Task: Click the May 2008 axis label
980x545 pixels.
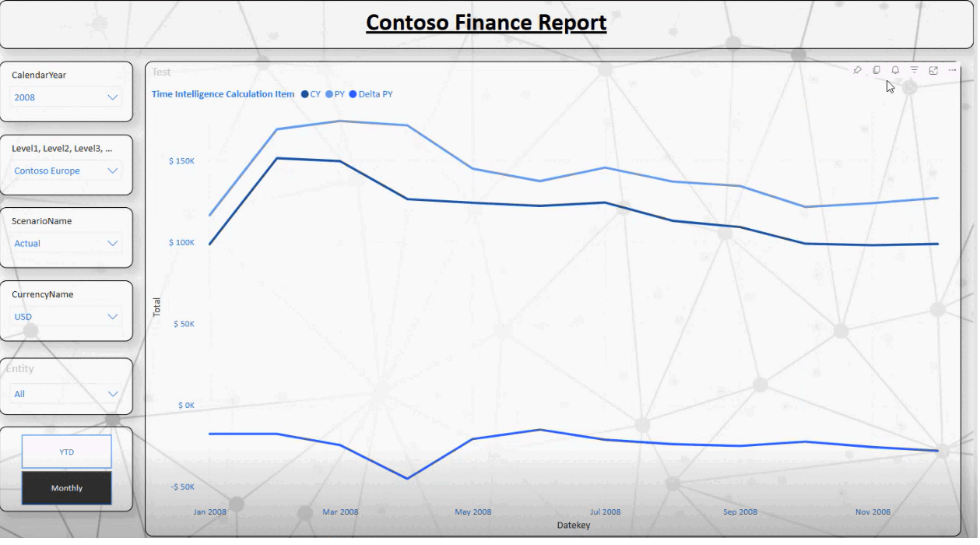Action: pos(473,512)
